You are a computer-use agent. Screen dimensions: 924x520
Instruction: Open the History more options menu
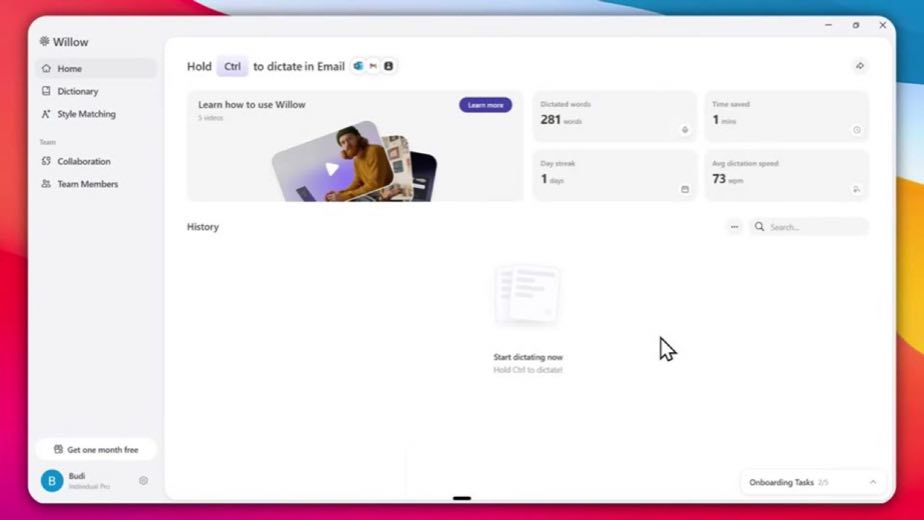pos(734,227)
